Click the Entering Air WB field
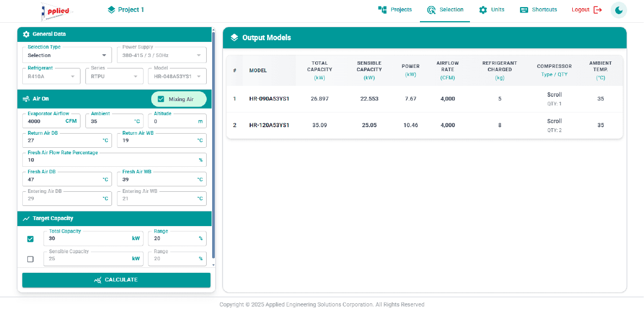Image resolution: width=644 pixels, height=313 pixels. coord(162,198)
